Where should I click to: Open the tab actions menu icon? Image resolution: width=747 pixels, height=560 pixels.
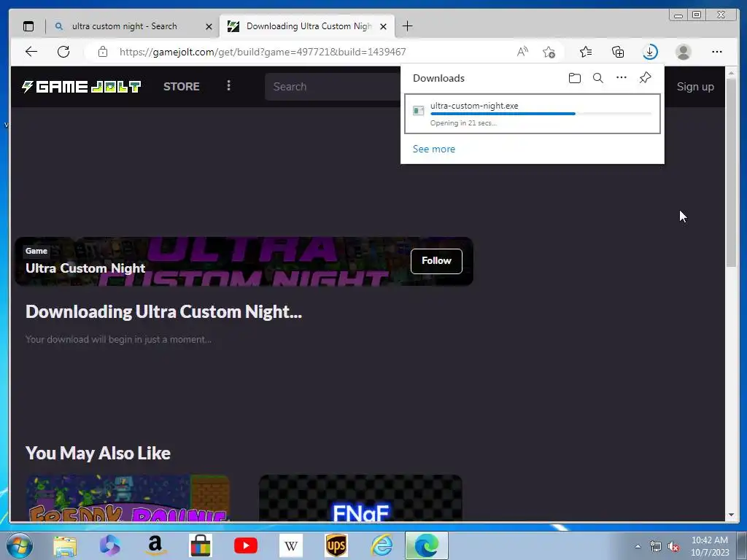28,26
